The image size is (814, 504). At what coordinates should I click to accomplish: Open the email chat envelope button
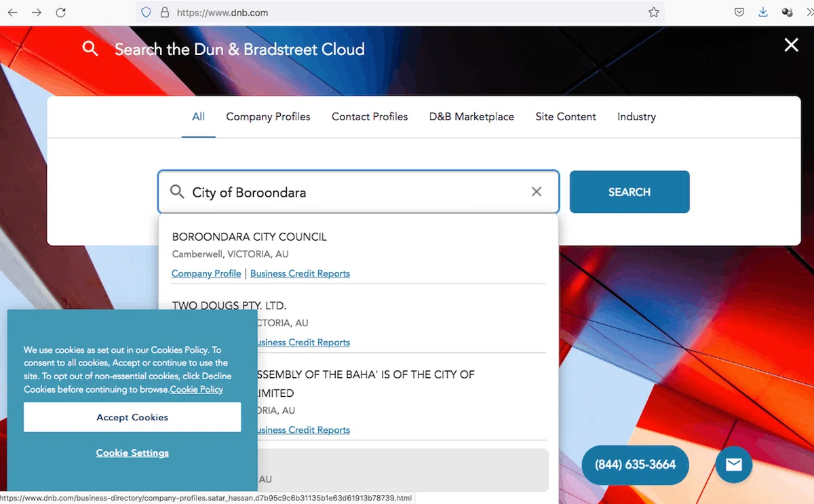(x=733, y=465)
